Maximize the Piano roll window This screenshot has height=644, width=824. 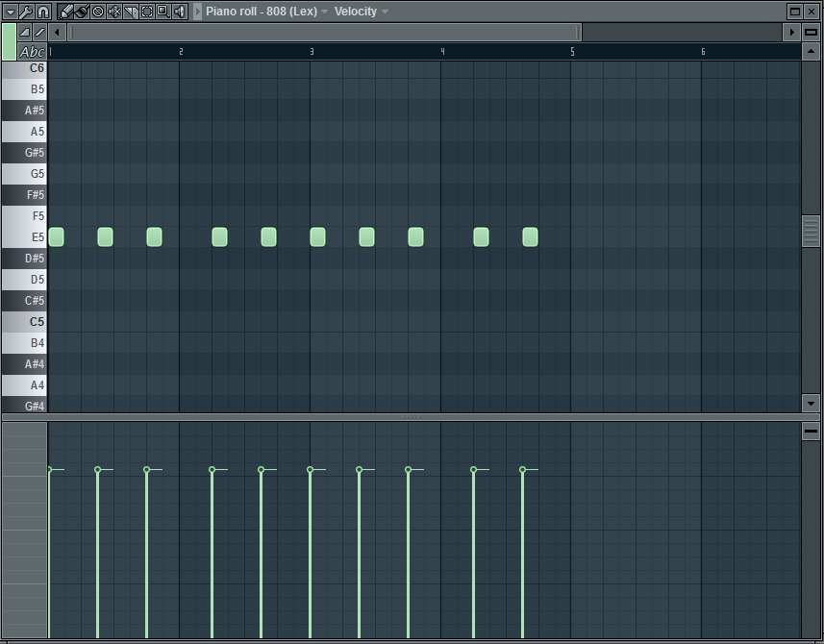click(x=795, y=11)
